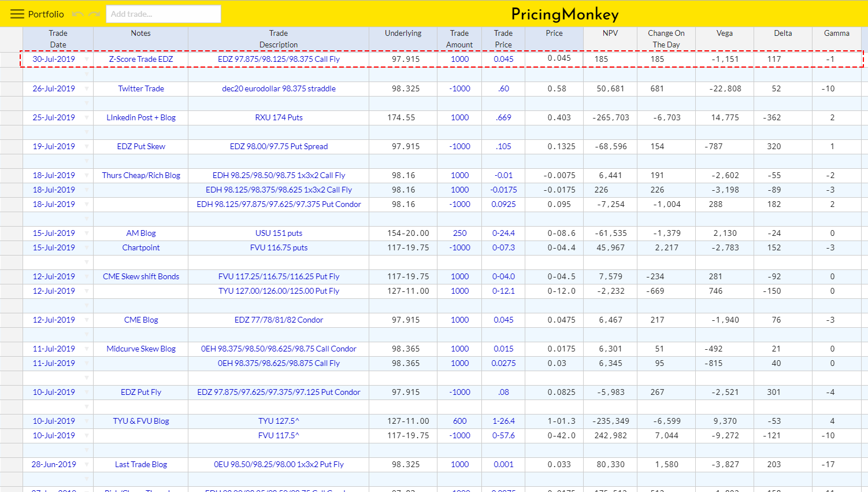The image size is (868, 492).
Task: Open date dropdown in AM Blog row
Action: 87,233
